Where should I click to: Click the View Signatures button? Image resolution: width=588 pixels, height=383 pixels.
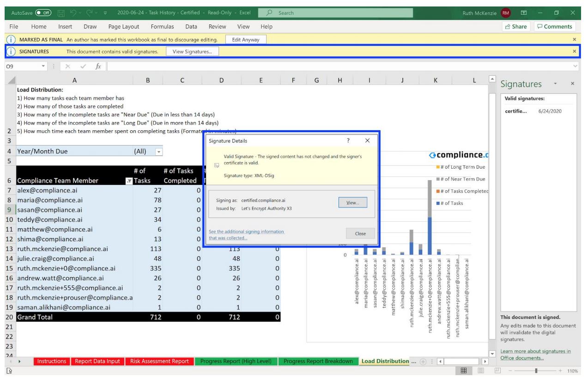coord(192,52)
